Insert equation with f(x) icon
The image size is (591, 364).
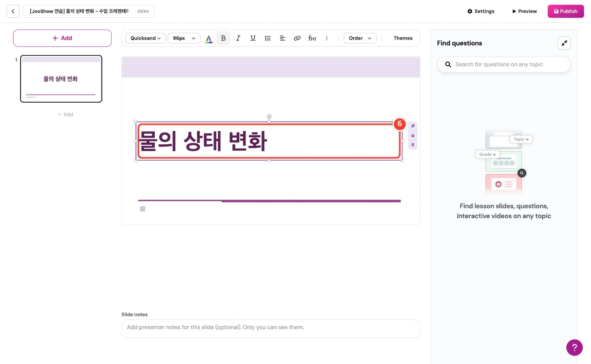(x=312, y=38)
